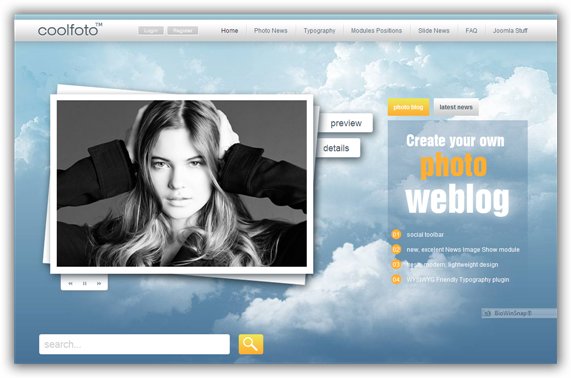This screenshot has width=571, height=378.
Task: Click the orange magnifier search button
Action: [251, 344]
